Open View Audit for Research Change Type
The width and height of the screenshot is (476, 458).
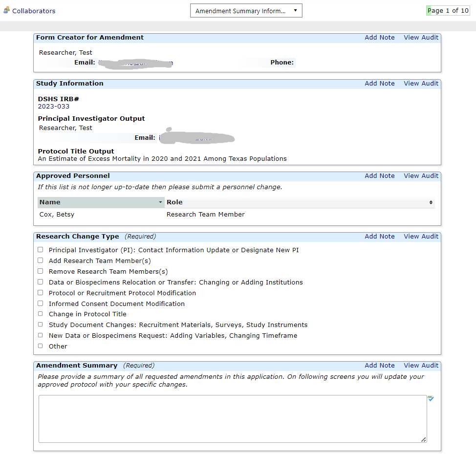[x=421, y=236]
